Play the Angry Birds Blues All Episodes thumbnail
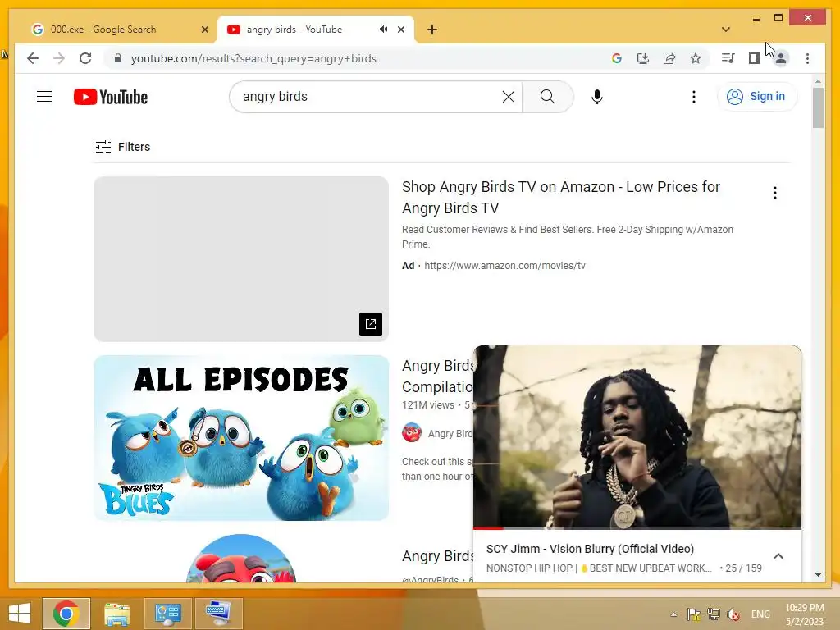The image size is (840, 630). [x=241, y=438]
